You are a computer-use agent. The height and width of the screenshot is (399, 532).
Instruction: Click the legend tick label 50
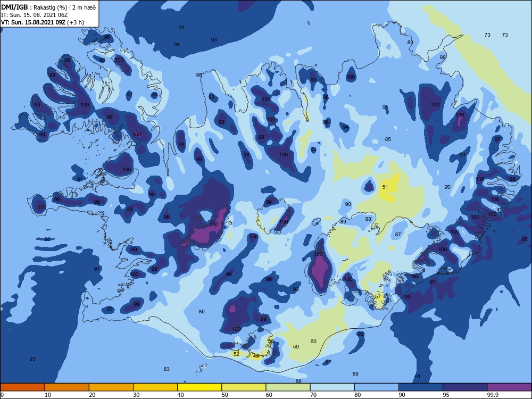[225, 395]
